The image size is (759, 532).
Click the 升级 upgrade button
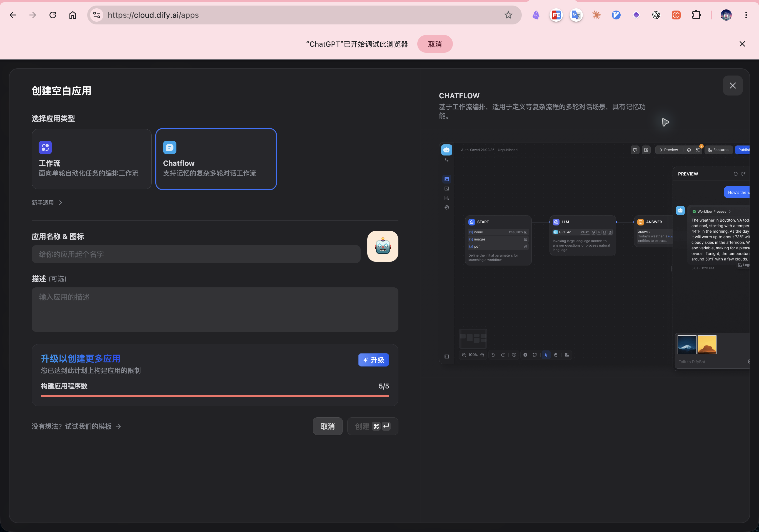[374, 360]
